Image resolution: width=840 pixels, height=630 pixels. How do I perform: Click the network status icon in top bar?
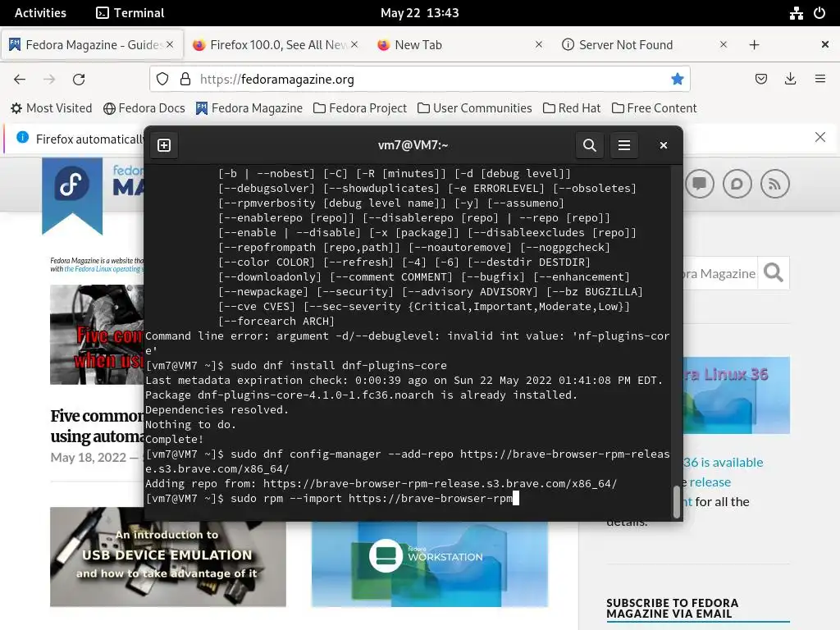pos(796,13)
